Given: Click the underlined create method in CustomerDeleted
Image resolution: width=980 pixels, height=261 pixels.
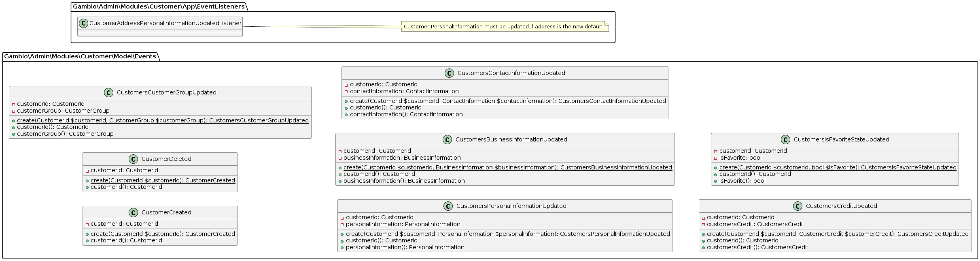Looking at the screenshot, I should [x=163, y=180].
